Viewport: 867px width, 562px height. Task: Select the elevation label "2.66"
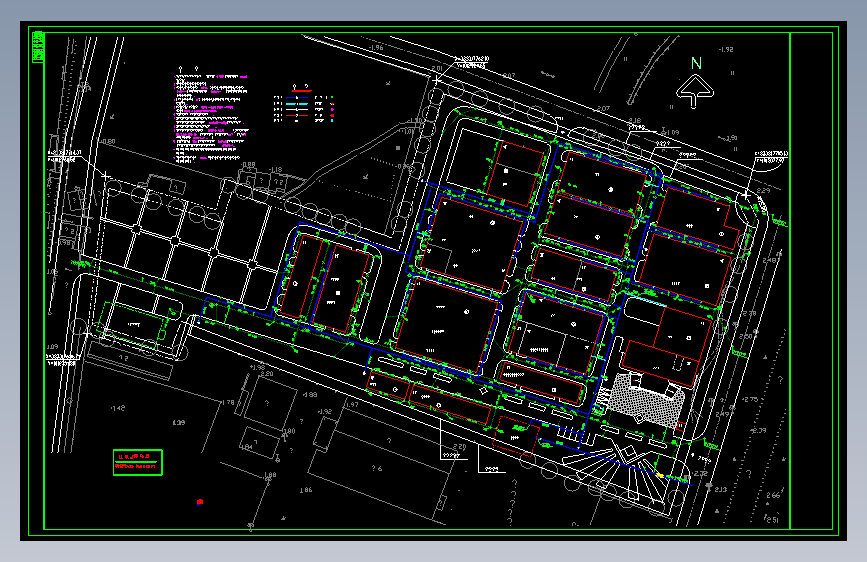click(x=773, y=495)
